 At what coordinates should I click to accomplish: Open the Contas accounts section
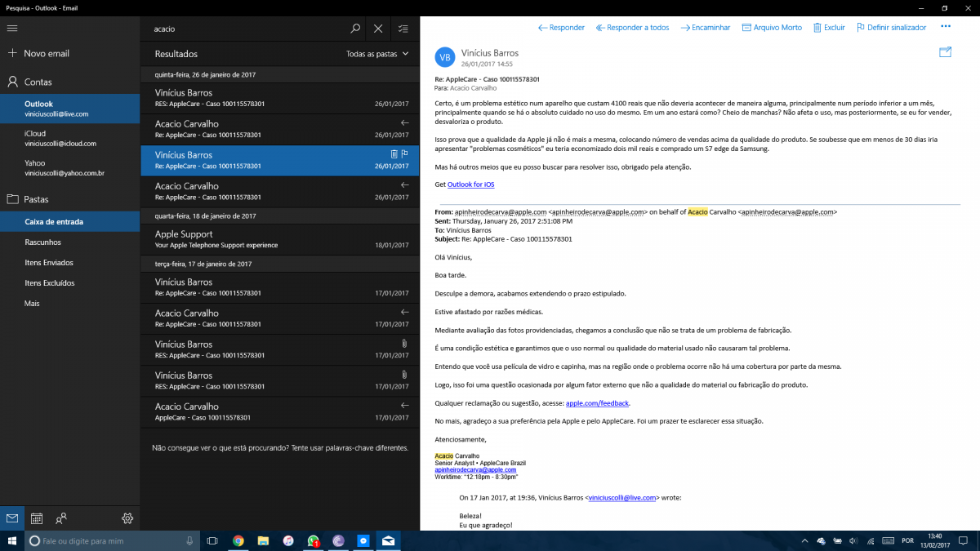coord(70,82)
